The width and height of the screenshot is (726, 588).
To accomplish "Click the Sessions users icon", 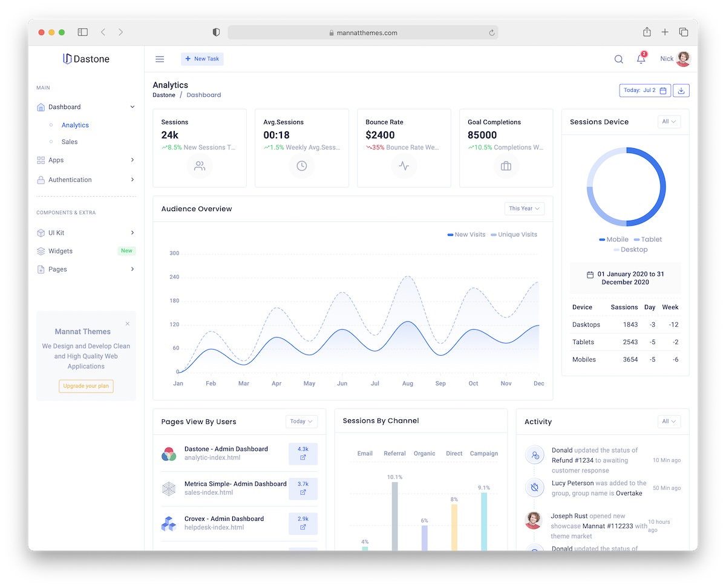I will [200, 166].
